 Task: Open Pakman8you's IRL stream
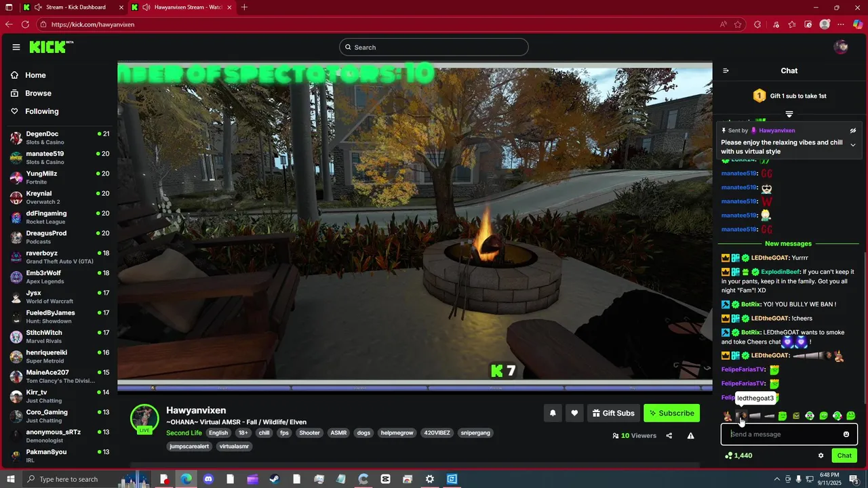coord(60,456)
